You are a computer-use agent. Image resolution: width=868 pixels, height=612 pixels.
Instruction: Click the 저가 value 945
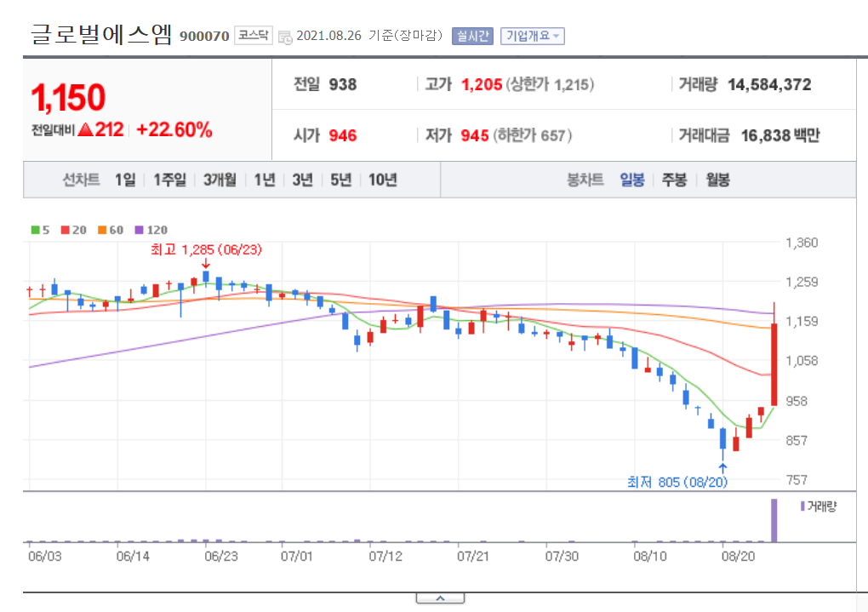[x=475, y=135]
